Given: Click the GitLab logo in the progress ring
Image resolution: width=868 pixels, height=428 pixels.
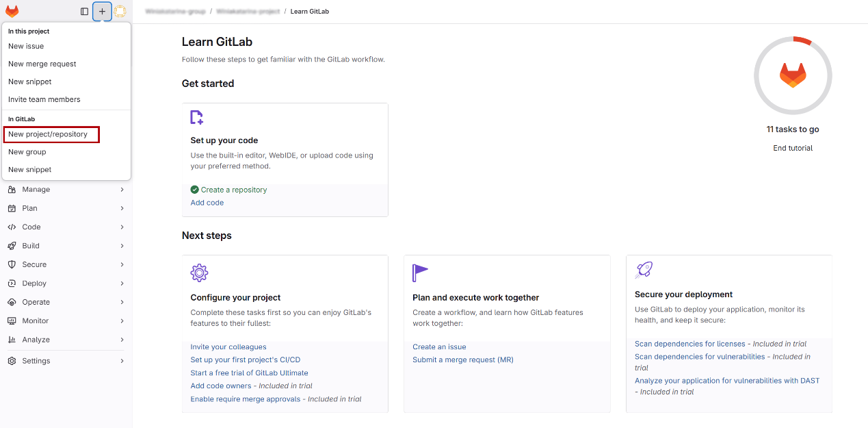Looking at the screenshot, I should coord(793,75).
